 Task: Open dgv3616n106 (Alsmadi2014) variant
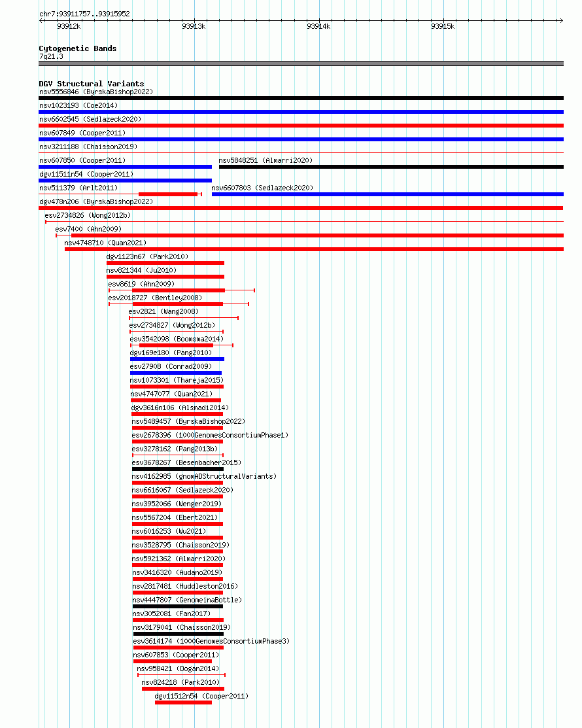click(x=177, y=413)
